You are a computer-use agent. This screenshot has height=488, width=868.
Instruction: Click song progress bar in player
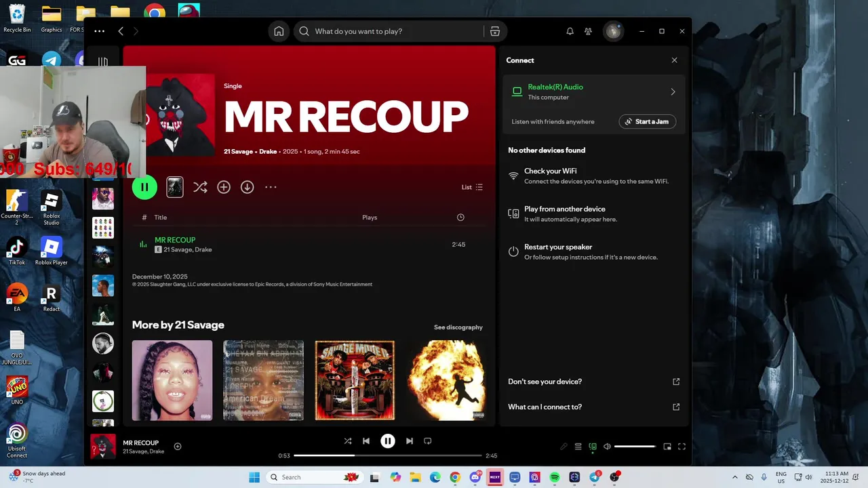[387, 455]
